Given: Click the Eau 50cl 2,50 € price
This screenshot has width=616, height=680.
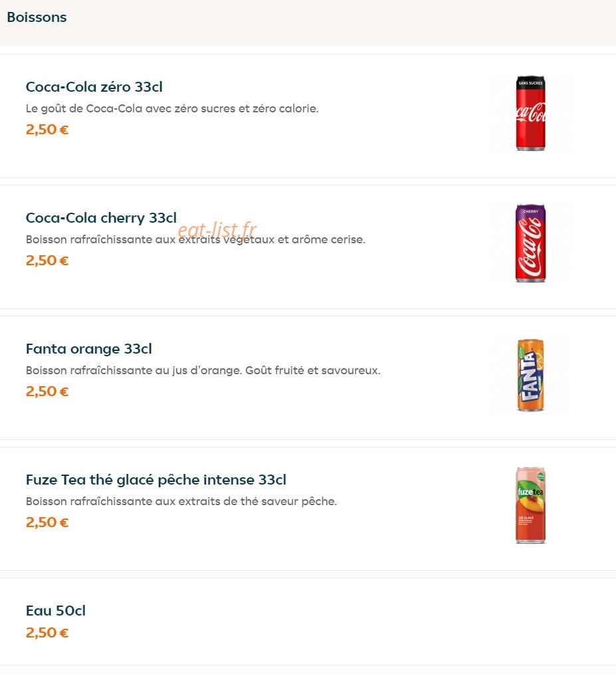Looking at the screenshot, I should 47,632.
